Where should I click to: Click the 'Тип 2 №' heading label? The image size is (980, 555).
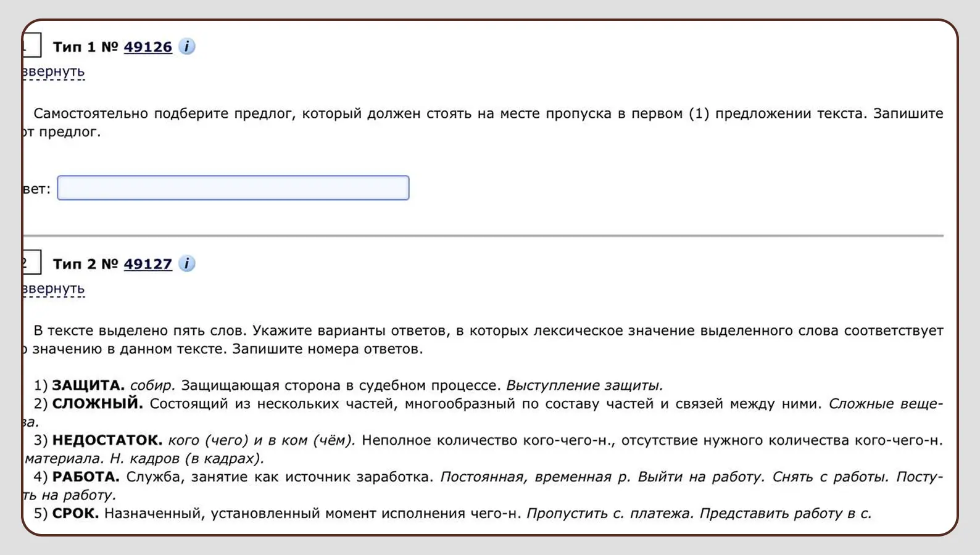[85, 264]
